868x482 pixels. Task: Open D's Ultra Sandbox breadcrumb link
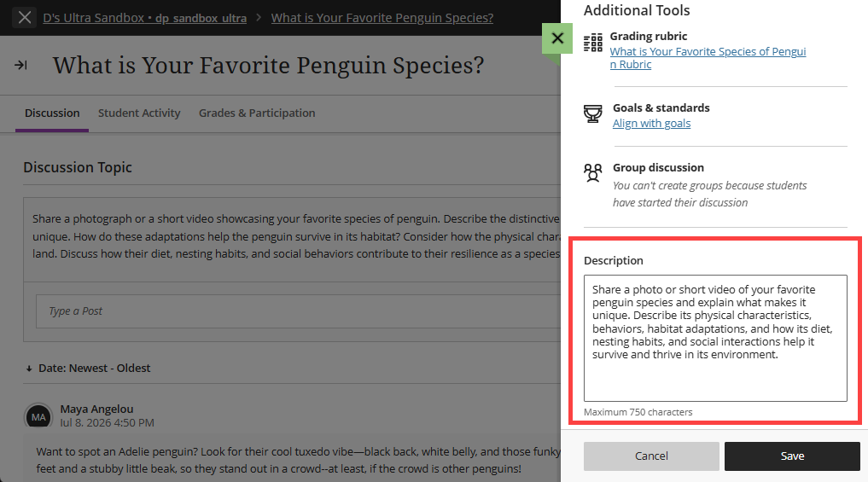click(x=145, y=18)
